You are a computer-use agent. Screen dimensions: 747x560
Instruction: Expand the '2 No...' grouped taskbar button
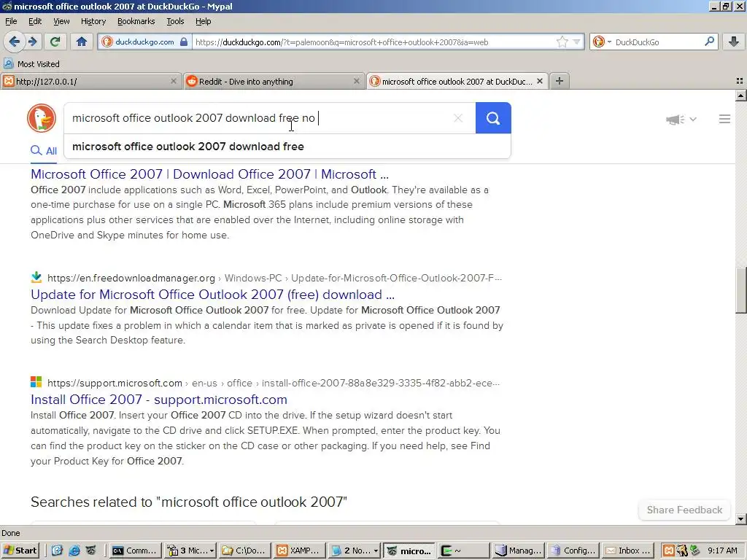(355, 551)
